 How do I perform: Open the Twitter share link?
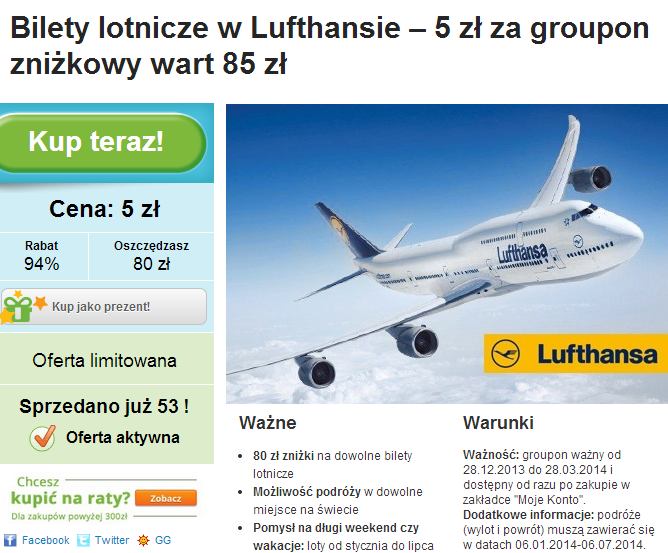coord(112,540)
